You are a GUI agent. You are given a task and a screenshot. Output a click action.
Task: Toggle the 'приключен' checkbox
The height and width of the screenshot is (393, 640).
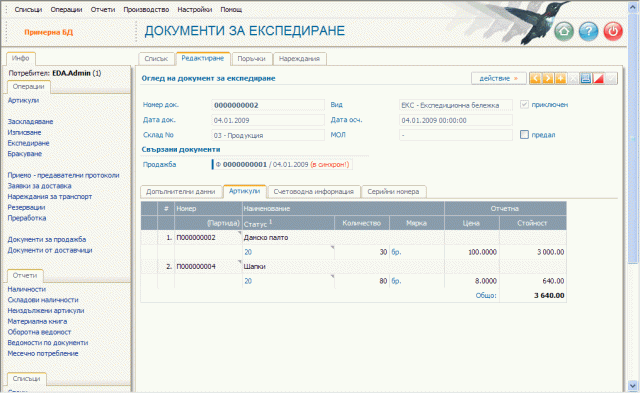[524, 104]
